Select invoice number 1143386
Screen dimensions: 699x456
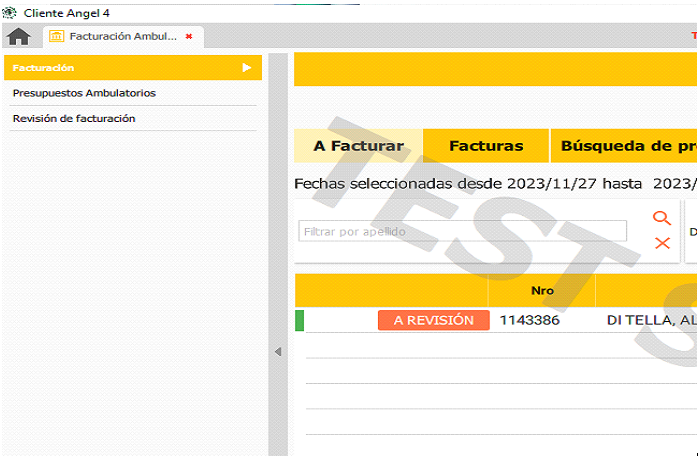click(530, 320)
